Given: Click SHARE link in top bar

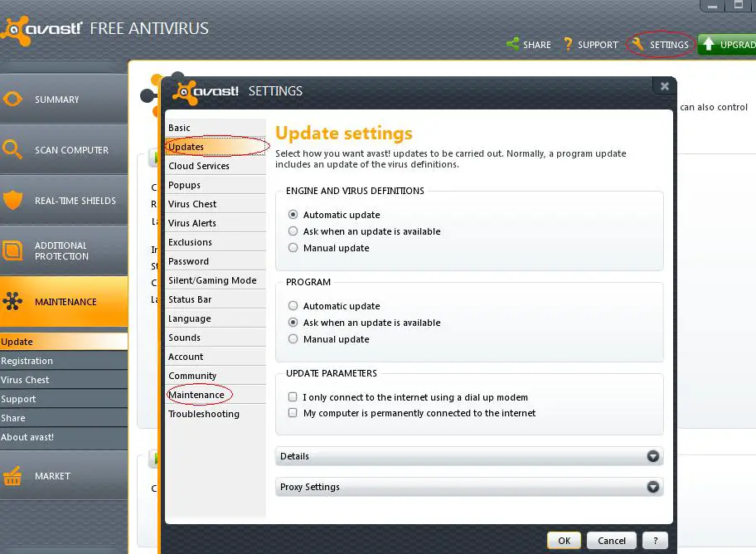Looking at the screenshot, I should coord(537,45).
